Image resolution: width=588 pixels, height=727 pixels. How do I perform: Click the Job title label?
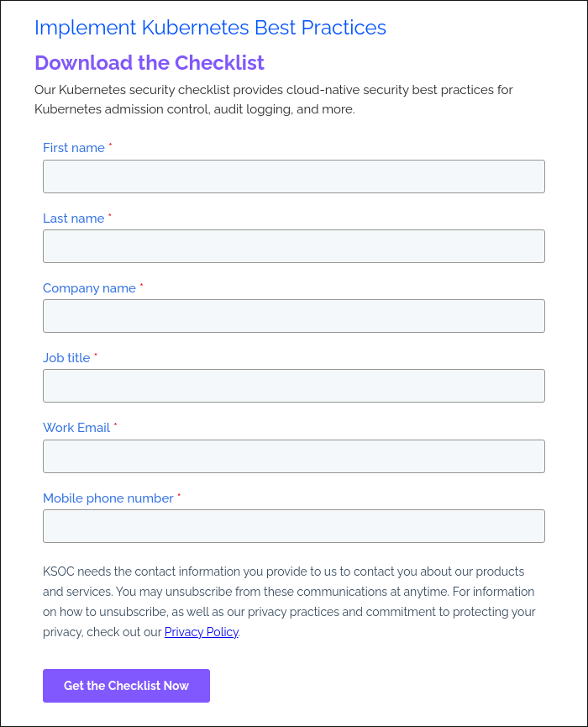[x=66, y=358]
